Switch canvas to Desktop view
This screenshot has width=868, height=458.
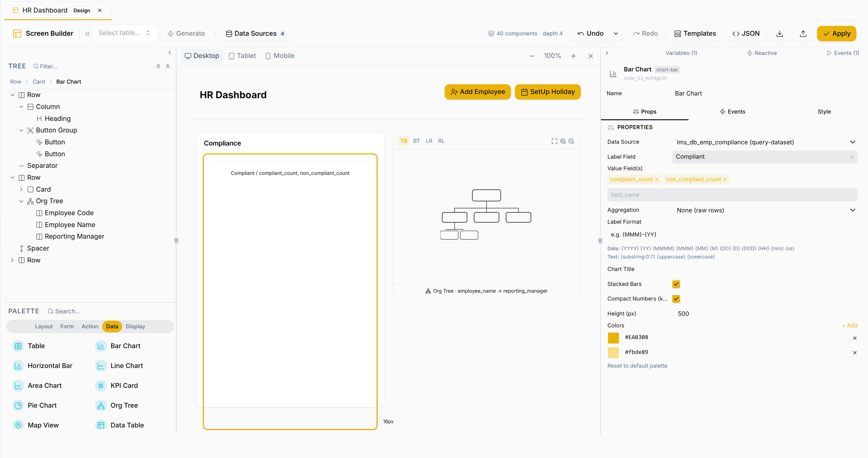pyautogui.click(x=202, y=56)
